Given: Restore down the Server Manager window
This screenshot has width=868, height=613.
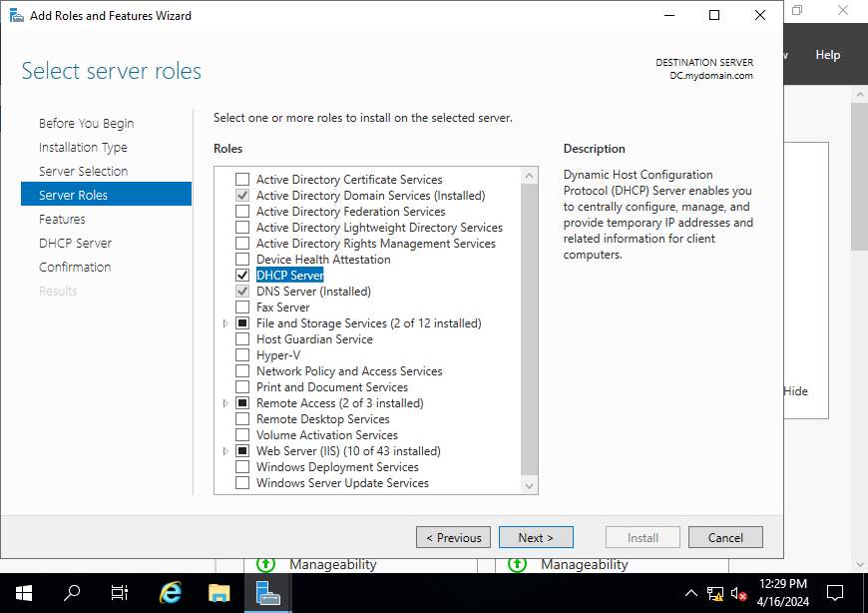Looking at the screenshot, I should coord(797,10).
